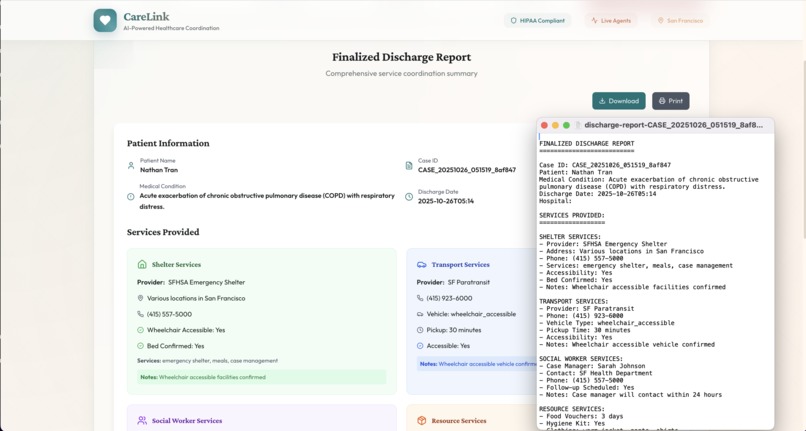
Task: Click the Shelter Services house icon
Action: coord(142,264)
